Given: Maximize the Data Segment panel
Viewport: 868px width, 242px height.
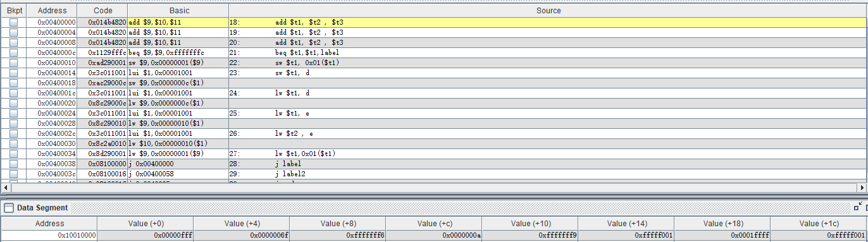Looking at the screenshot, I should 859,207.
